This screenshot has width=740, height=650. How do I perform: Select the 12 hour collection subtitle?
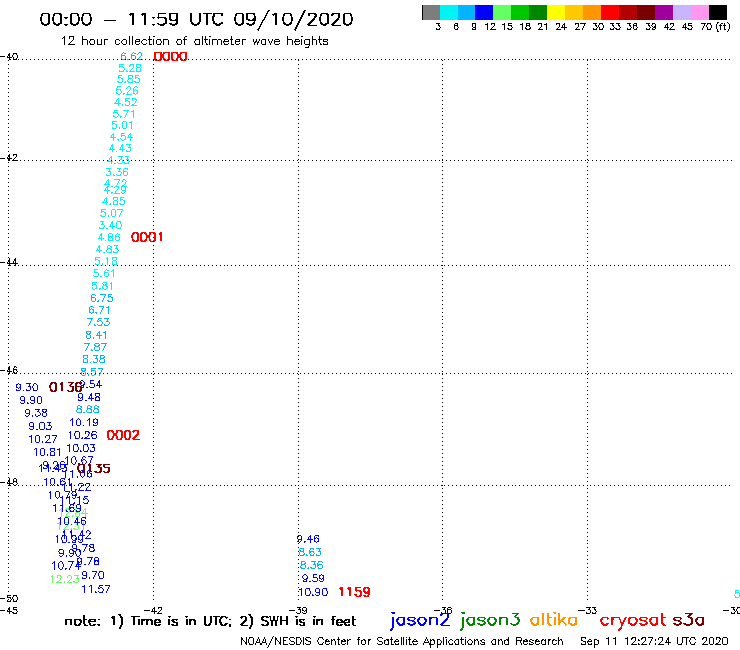click(x=194, y=42)
